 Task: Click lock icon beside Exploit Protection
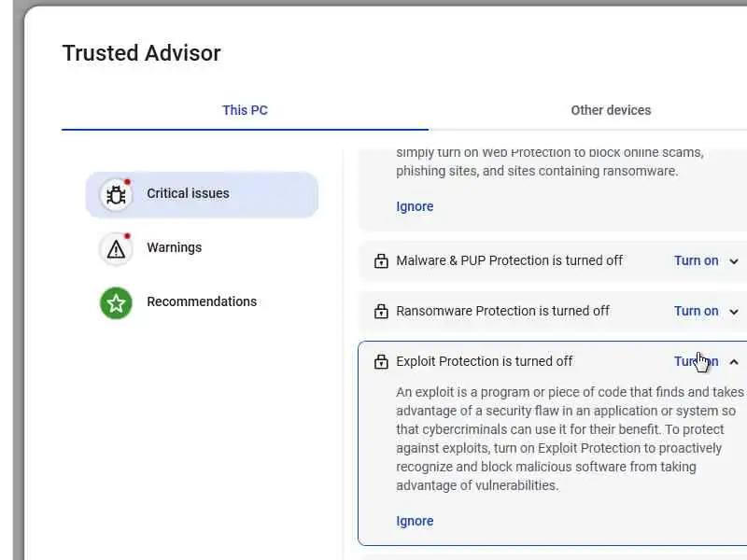(x=381, y=362)
